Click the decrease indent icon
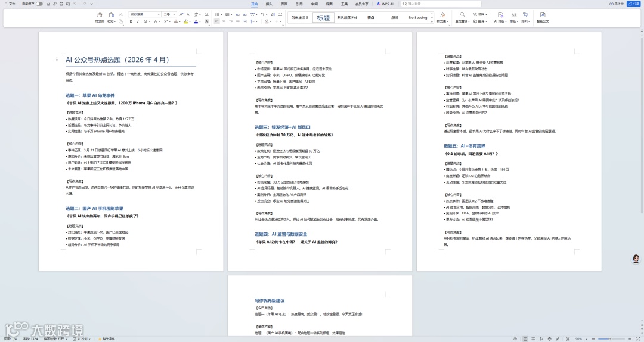 pos(238,14)
